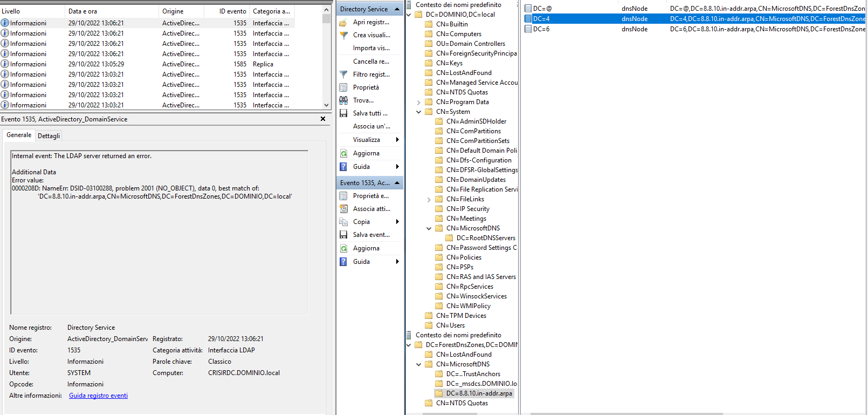Collapse the DC=DOMINIO,DC=local node
The height and width of the screenshot is (415, 868).
[x=409, y=15]
